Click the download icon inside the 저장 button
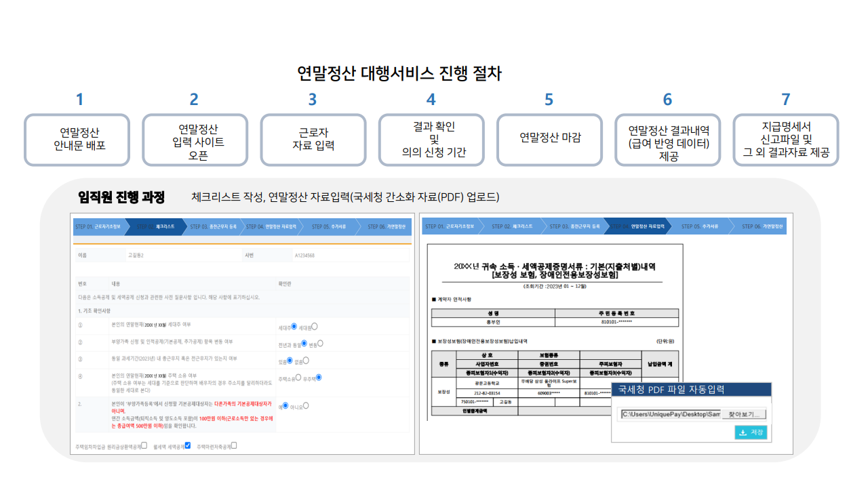868x488 pixels. (743, 432)
